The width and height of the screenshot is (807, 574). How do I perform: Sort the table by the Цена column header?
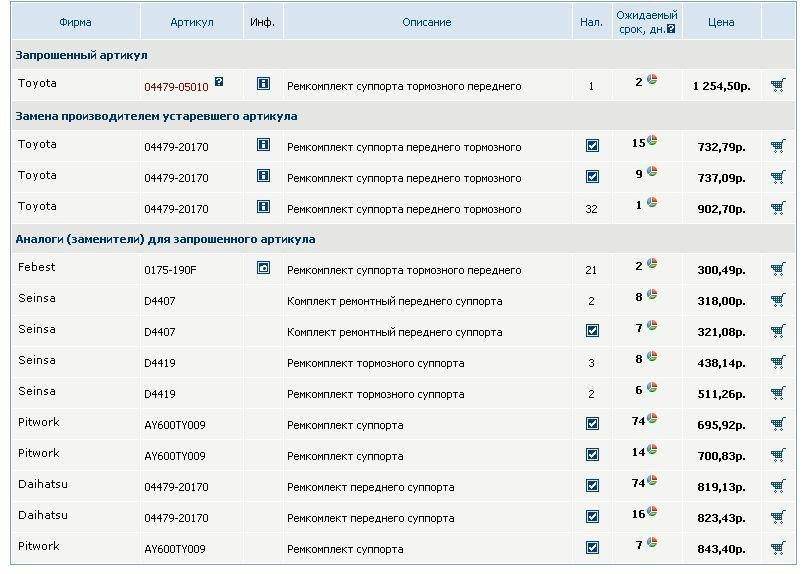click(720, 22)
